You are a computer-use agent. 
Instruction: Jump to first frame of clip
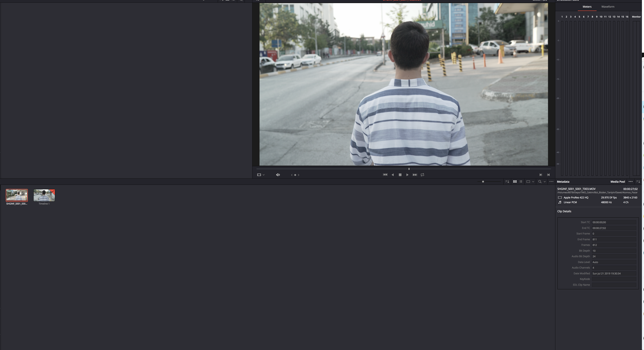click(x=385, y=175)
